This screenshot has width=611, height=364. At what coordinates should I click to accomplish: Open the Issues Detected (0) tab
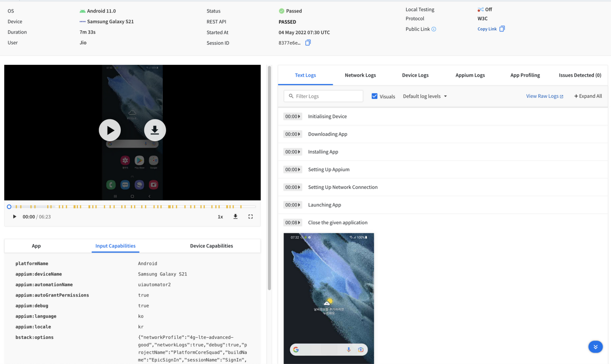tap(580, 75)
